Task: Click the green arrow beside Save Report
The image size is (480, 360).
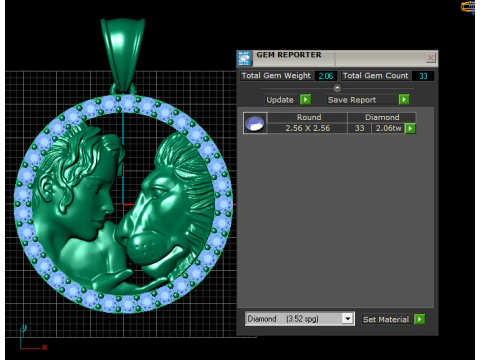Action: [404, 99]
